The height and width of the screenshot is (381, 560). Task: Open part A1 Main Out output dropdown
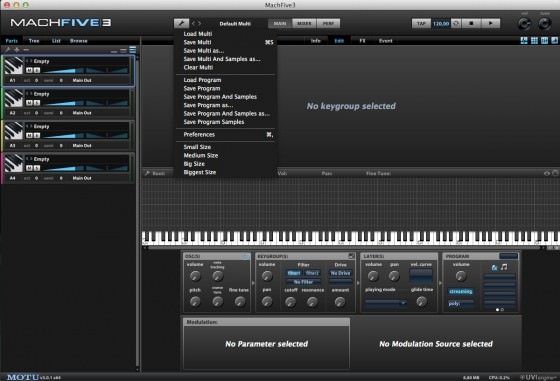coord(82,80)
